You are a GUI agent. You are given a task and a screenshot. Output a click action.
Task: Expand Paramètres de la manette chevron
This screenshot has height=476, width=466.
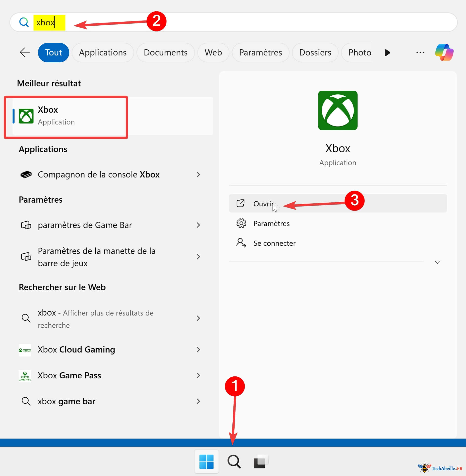tap(198, 257)
